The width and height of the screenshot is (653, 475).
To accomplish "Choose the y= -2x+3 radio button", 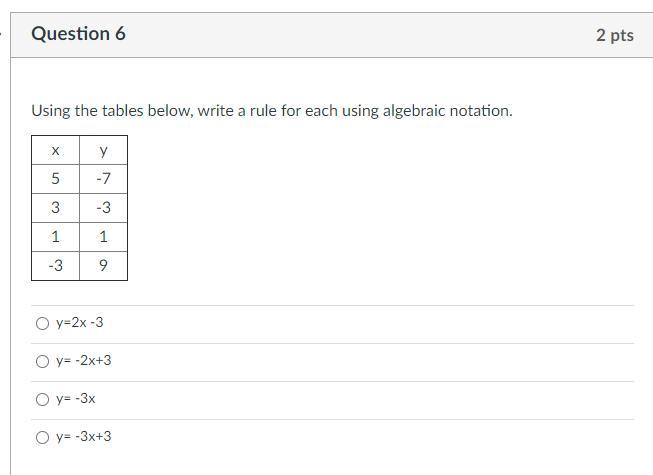I will pos(42,361).
